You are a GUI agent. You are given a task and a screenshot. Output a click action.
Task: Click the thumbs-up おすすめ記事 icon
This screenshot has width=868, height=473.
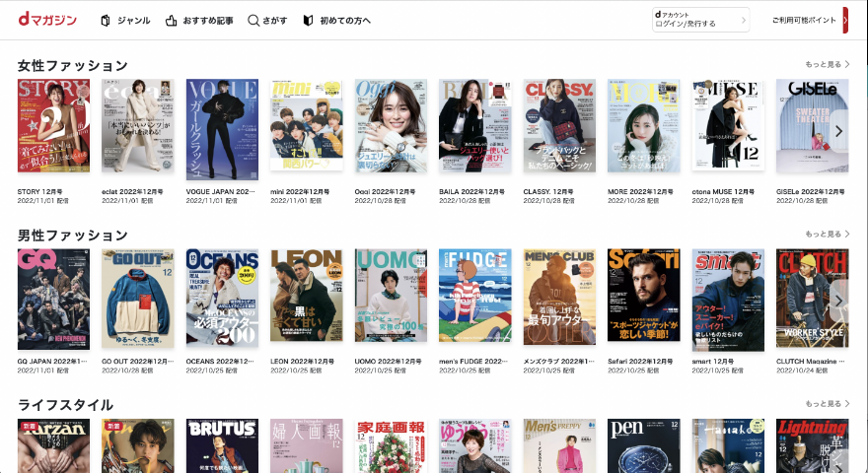pyautogui.click(x=171, y=21)
